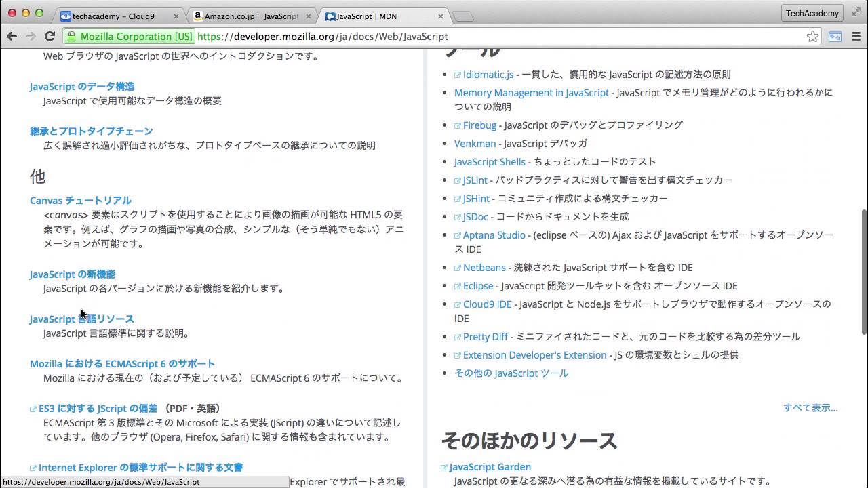868x488 pixels.
Task: Reload the MDN page
Action: coord(50,37)
